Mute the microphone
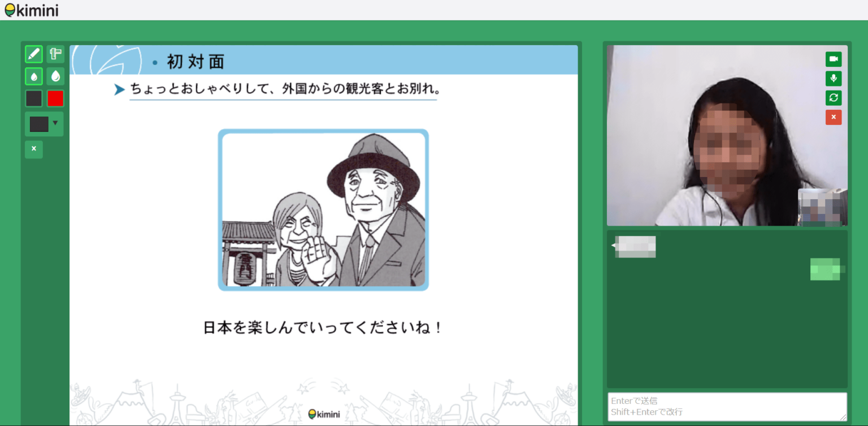Image resolution: width=868 pixels, height=426 pixels. [x=834, y=78]
